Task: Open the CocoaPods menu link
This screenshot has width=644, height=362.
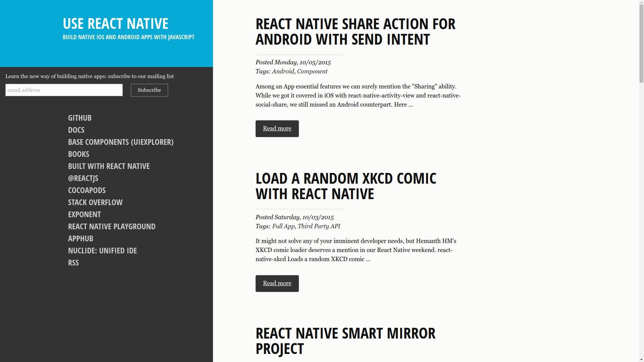Action: pos(87,190)
